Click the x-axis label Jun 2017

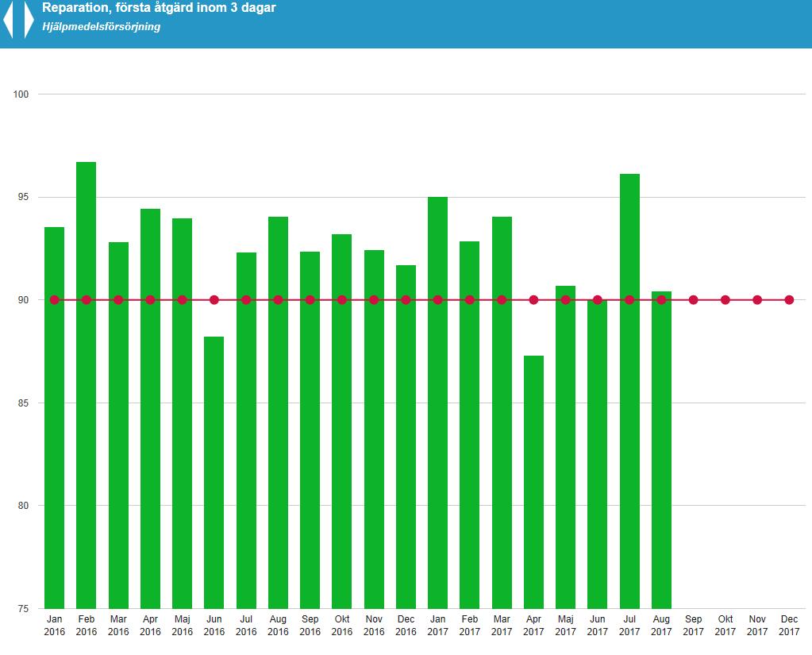coord(598,626)
